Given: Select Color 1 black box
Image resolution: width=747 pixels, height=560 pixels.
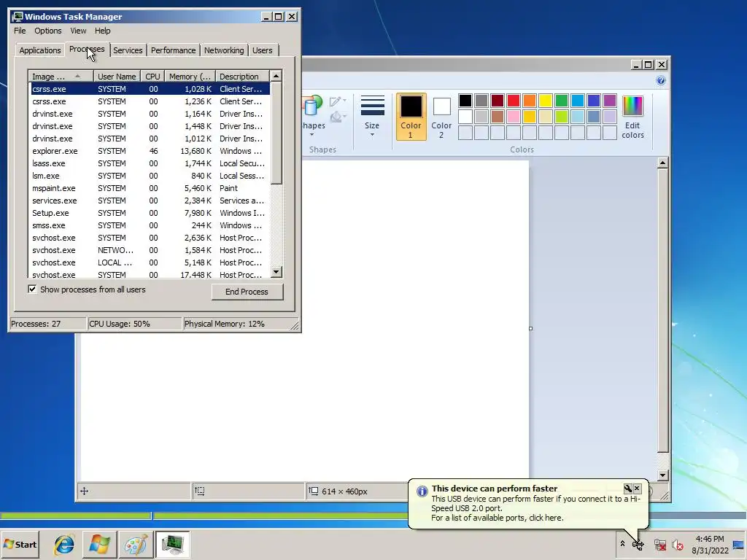Looking at the screenshot, I should (x=411, y=117).
